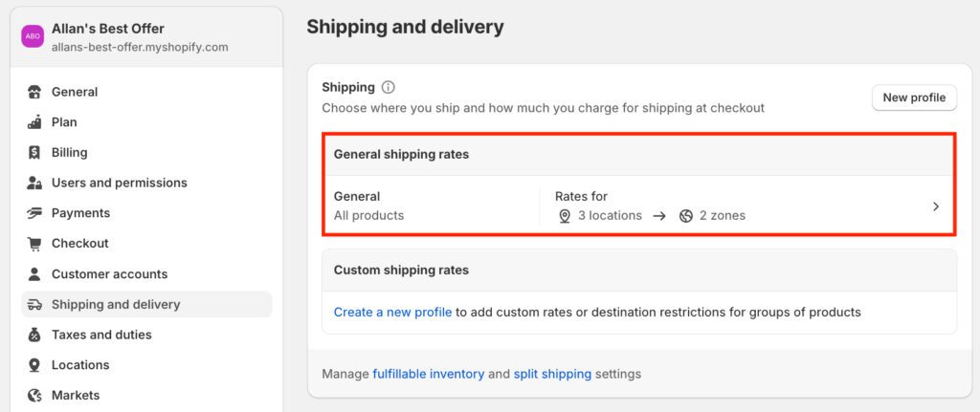Screen dimensions: 980x412
Task: Open the Shipping and delivery menu item
Action: click(x=116, y=304)
